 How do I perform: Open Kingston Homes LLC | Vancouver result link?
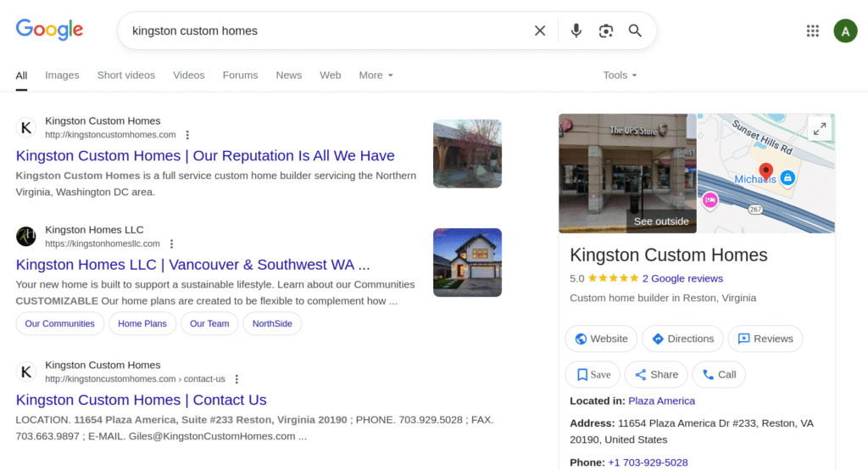pyautogui.click(x=192, y=265)
